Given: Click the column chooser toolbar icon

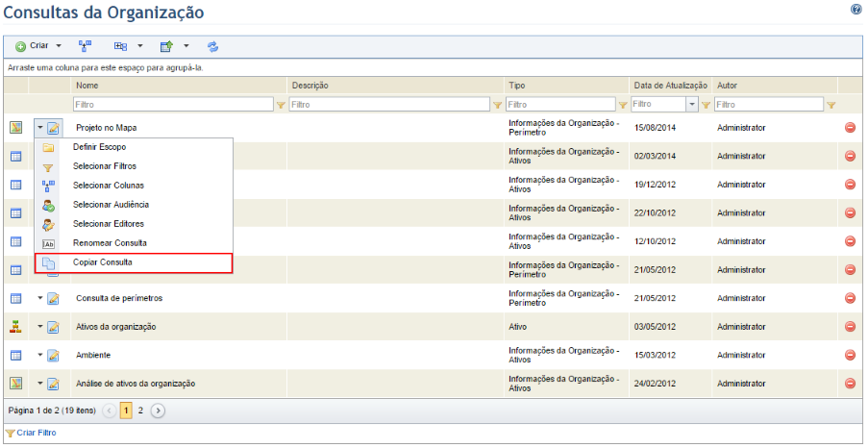Looking at the screenshot, I should coord(86,46).
